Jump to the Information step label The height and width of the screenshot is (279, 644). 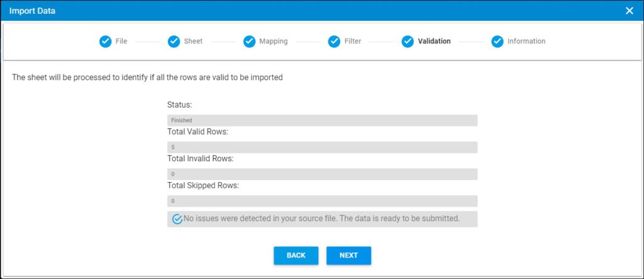526,42
